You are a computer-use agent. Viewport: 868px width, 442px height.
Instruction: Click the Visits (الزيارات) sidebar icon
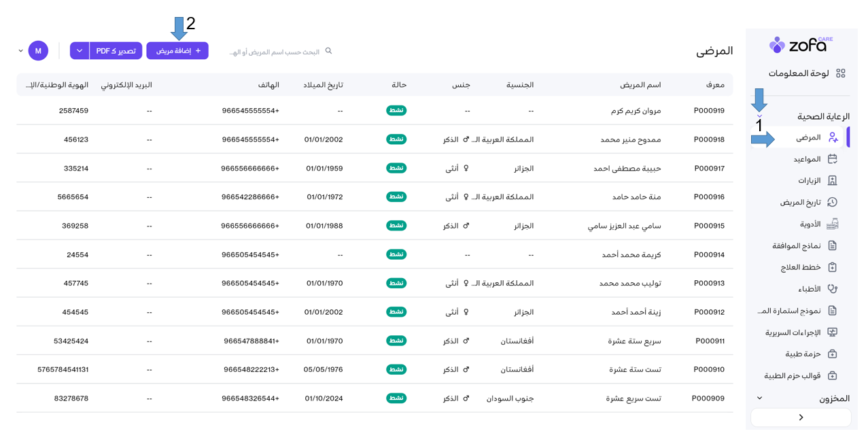[832, 181]
